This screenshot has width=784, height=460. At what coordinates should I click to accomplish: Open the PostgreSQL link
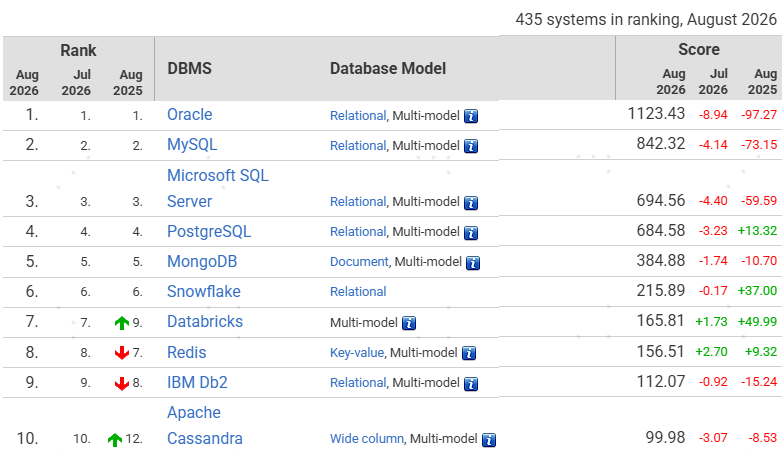tap(209, 232)
